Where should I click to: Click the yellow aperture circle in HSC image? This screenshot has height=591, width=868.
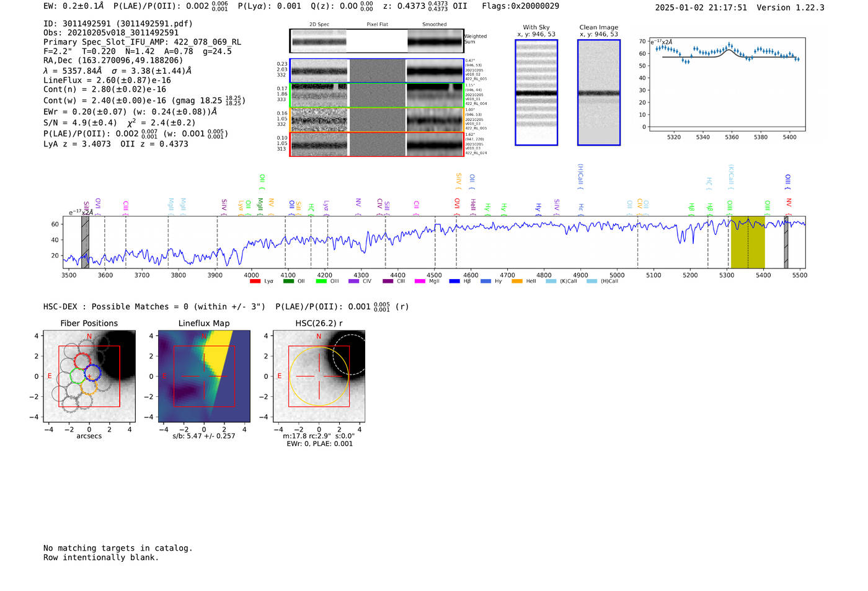point(319,376)
